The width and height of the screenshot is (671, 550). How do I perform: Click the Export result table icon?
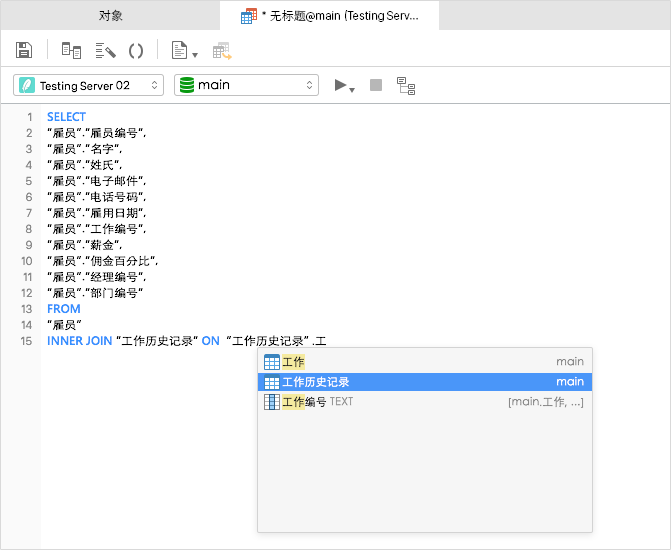click(x=222, y=51)
